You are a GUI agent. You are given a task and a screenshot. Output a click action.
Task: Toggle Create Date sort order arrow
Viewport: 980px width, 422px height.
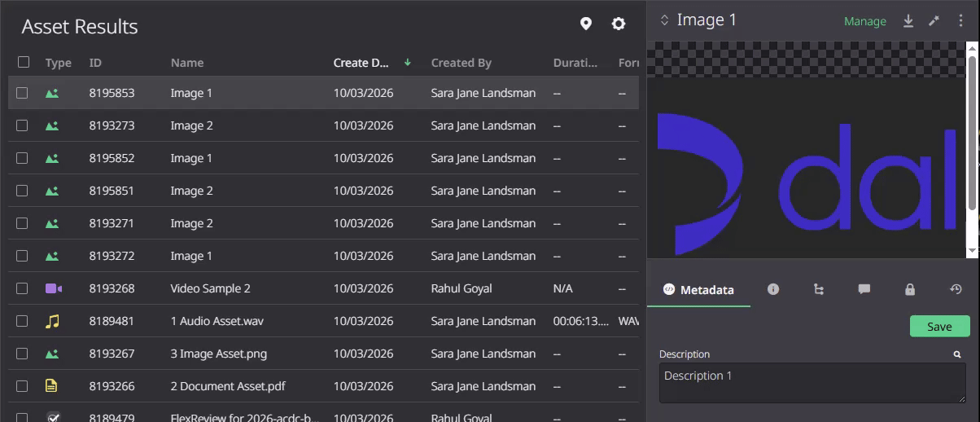click(x=408, y=63)
